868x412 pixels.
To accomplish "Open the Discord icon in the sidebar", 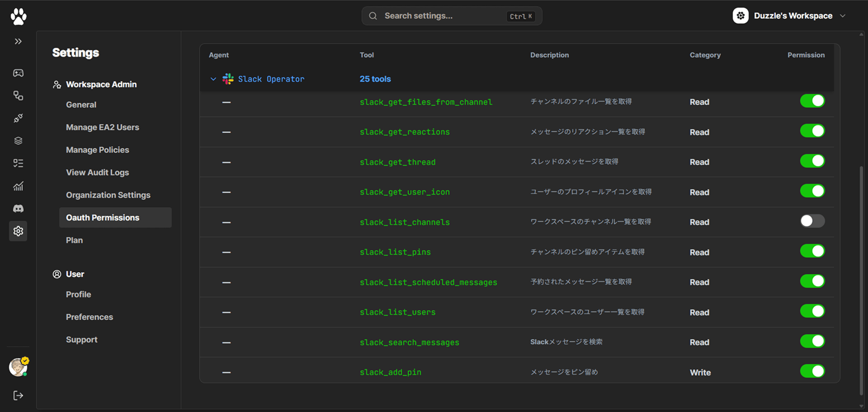I will click(x=18, y=208).
